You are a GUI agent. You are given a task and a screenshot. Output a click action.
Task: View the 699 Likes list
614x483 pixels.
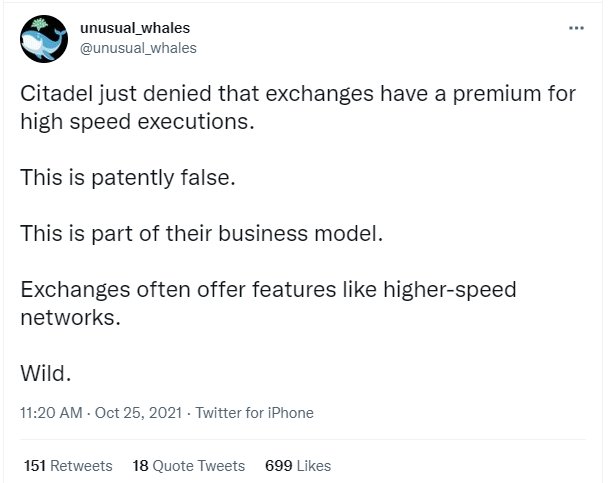(x=298, y=466)
